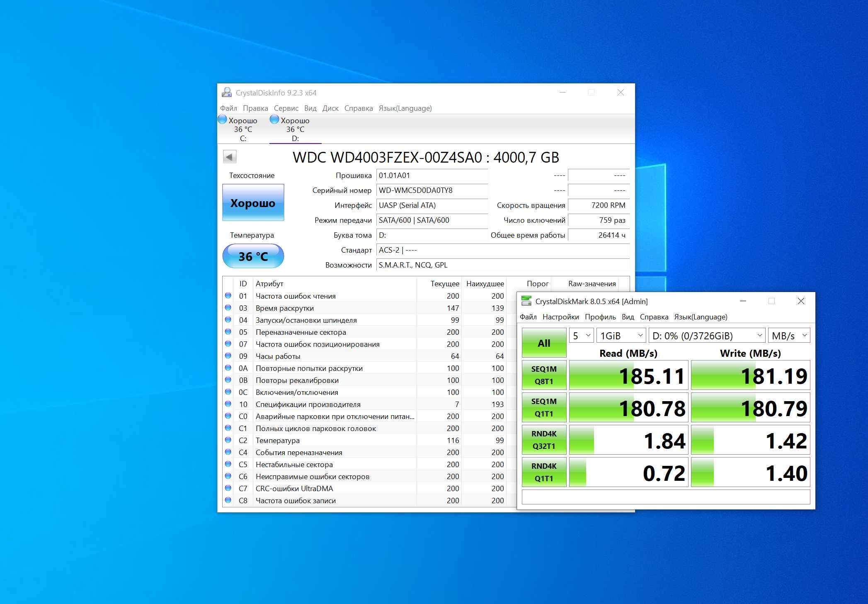
Task: Click the previous disk arrow button in CrystalDiskInfo
Action: tap(230, 157)
